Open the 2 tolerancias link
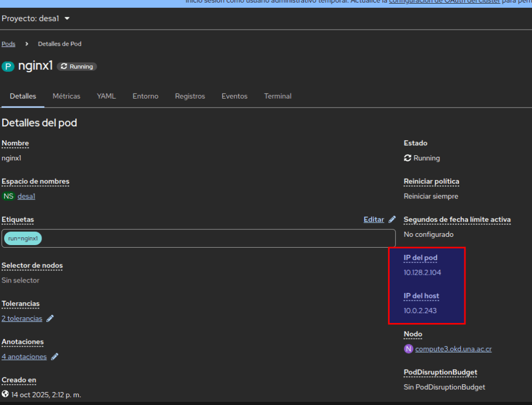 click(x=22, y=319)
